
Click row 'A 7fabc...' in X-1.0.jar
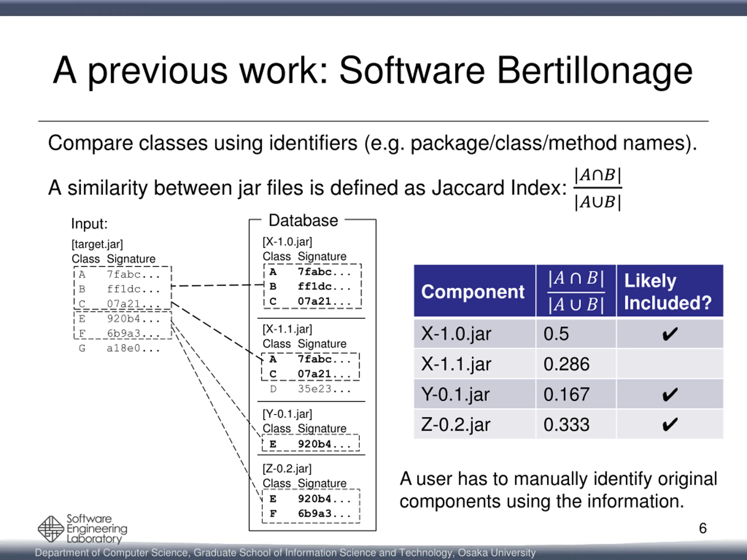point(310,272)
